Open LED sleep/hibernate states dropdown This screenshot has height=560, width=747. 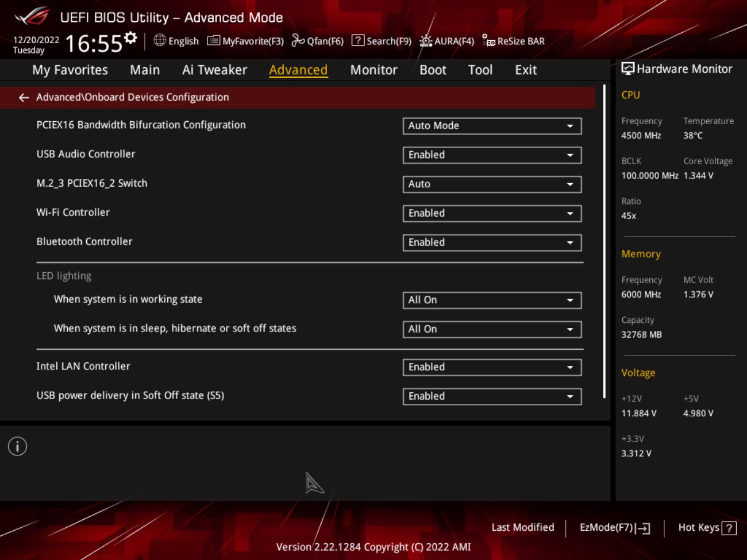492,330
